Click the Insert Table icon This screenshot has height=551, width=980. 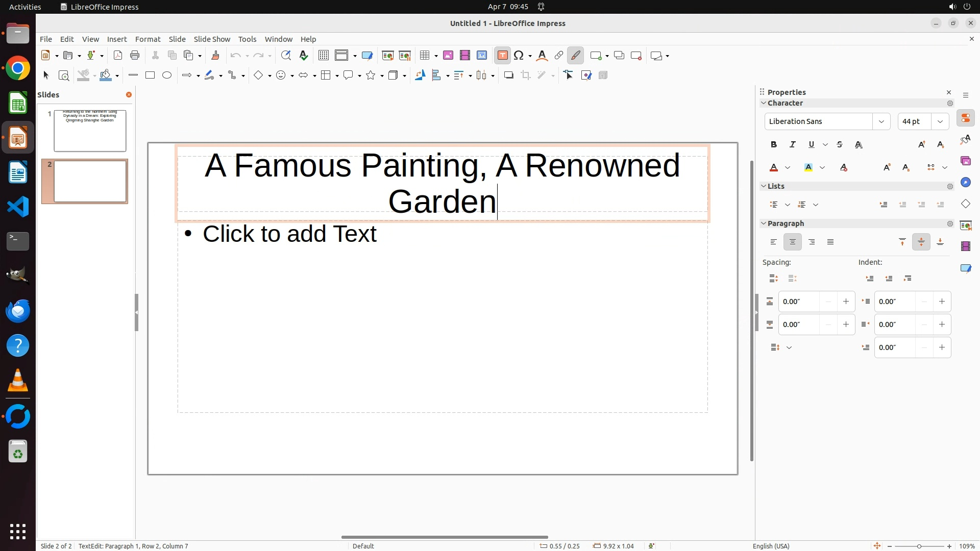(x=424, y=56)
